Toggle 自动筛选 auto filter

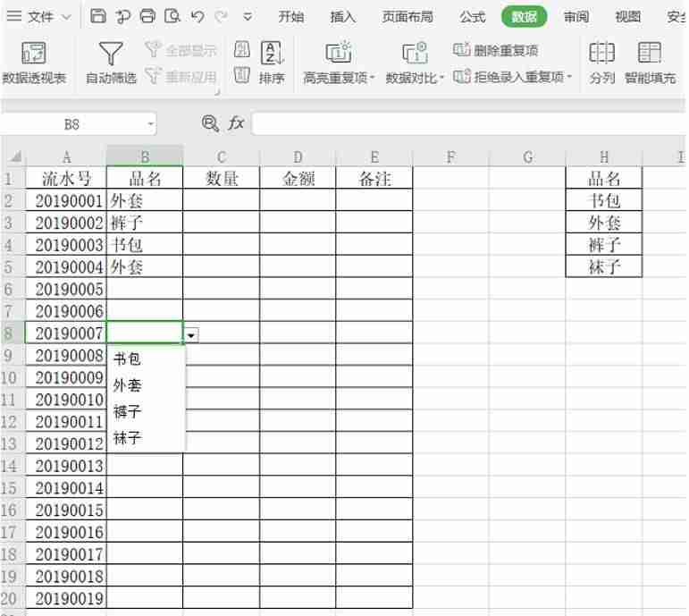(x=111, y=63)
